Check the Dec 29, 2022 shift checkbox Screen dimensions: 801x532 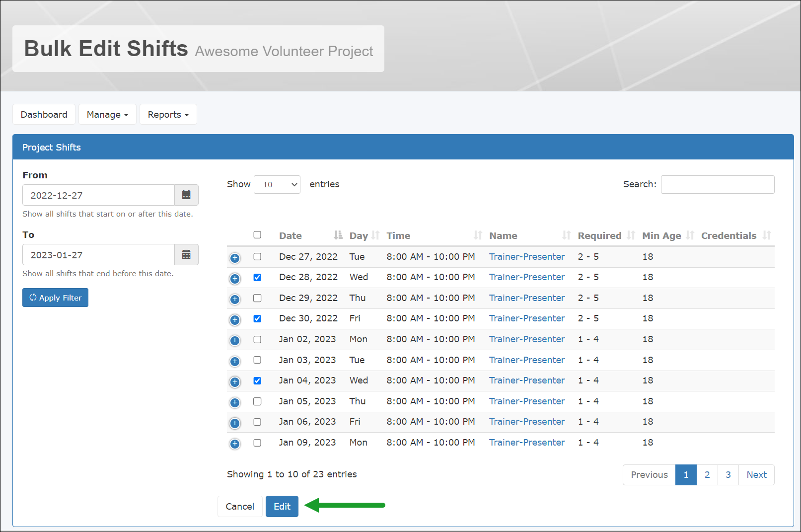257,298
